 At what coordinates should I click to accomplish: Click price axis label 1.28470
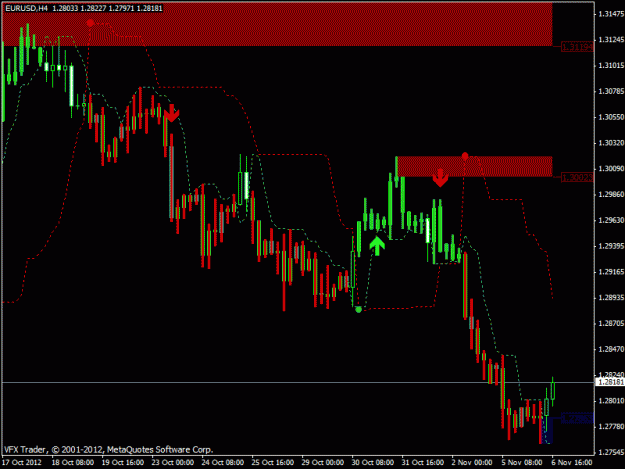pos(611,349)
